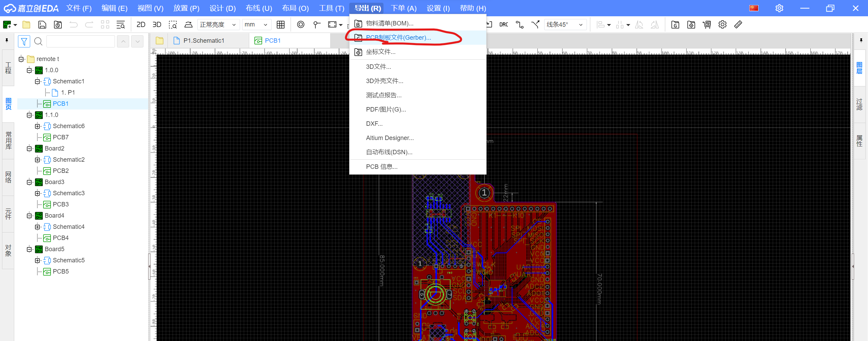Click the language flag icon
Viewport: 868px width, 341px height.
(754, 8)
